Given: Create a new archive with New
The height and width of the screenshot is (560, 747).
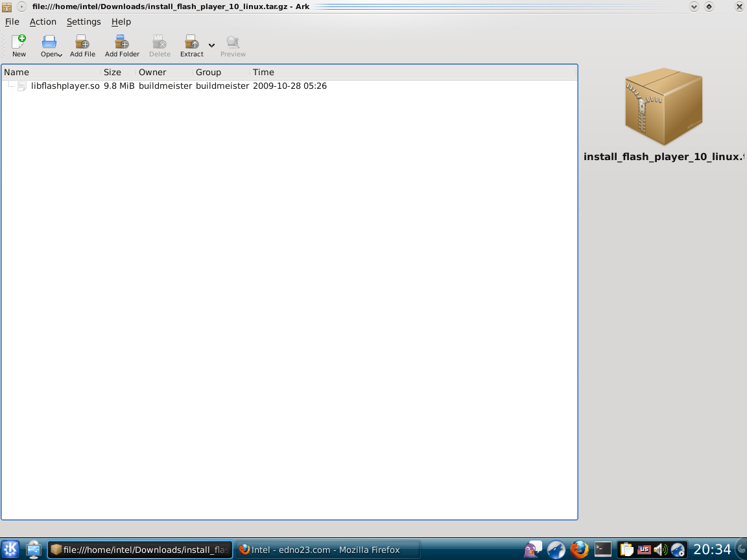Looking at the screenshot, I should pyautogui.click(x=19, y=46).
